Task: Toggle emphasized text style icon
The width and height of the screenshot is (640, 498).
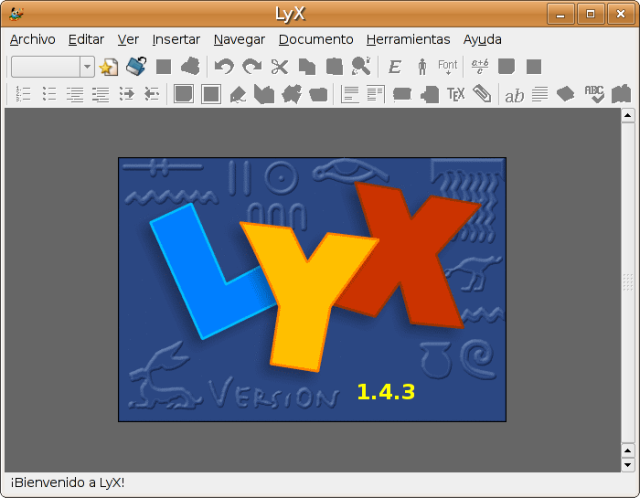Action: 394,67
